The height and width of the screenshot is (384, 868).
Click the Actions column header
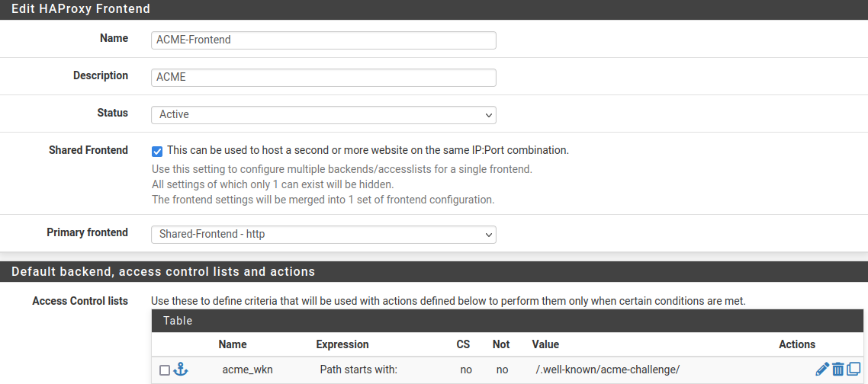pos(797,344)
